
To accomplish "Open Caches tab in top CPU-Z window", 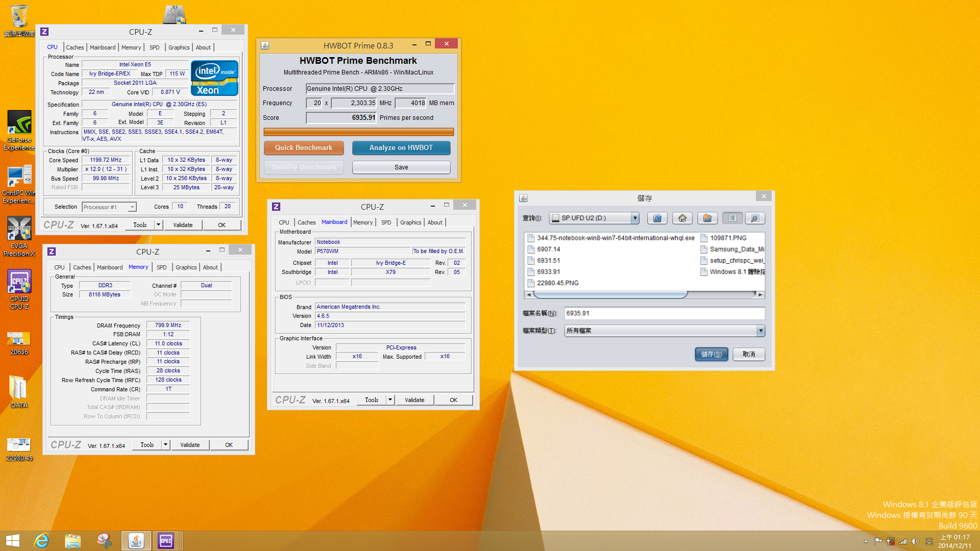I will 75,47.
